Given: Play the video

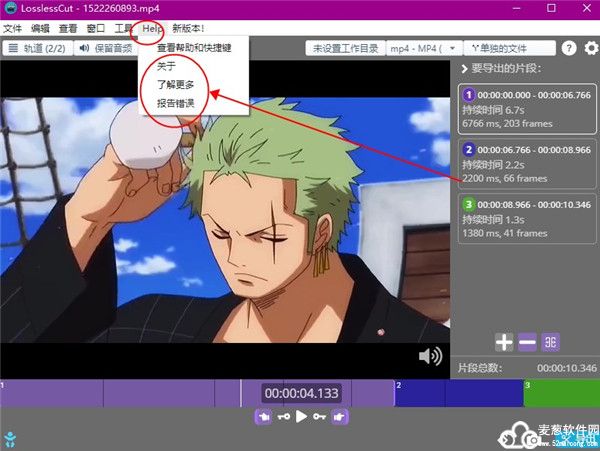Looking at the screenshot, I should click(301, 417).
